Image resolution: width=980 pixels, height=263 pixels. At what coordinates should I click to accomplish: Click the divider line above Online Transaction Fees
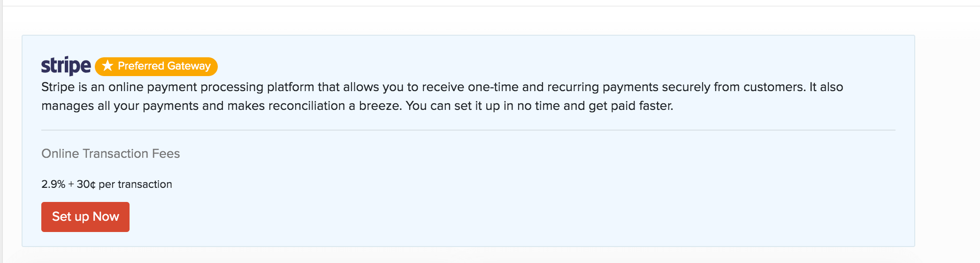tap(468, 130)
